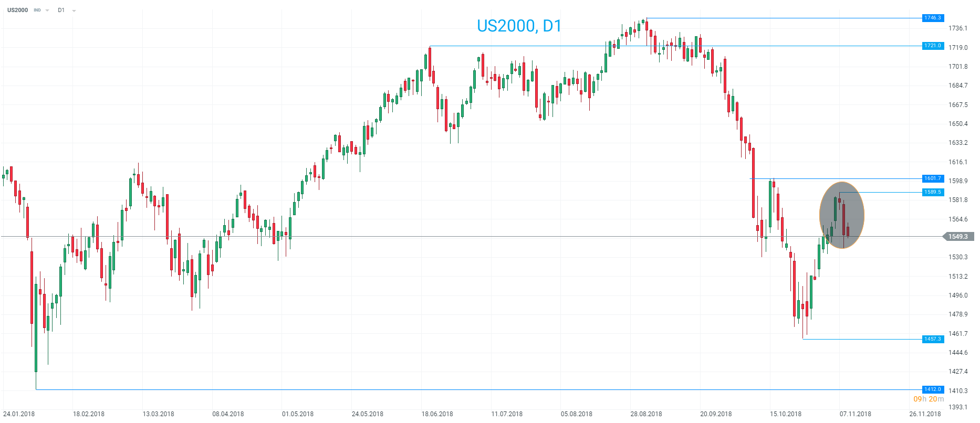The height and width of the screenshot is (423, 980).
Task: Click the US2000 symbol name label
Action: coord(17,10)
